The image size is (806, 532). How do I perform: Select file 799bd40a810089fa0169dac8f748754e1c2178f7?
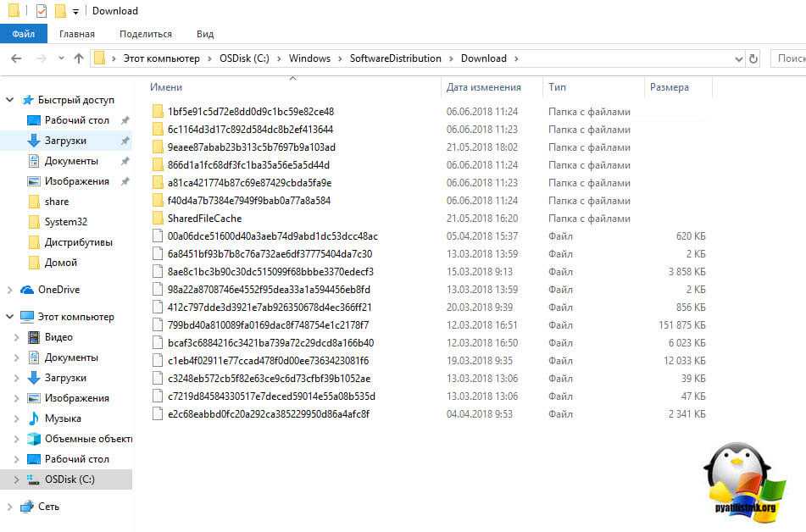tap(269, 325)
